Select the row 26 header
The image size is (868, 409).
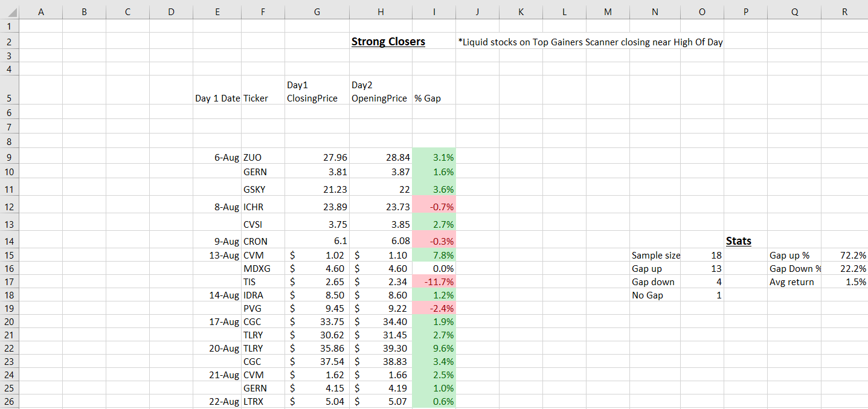[9, 401]
